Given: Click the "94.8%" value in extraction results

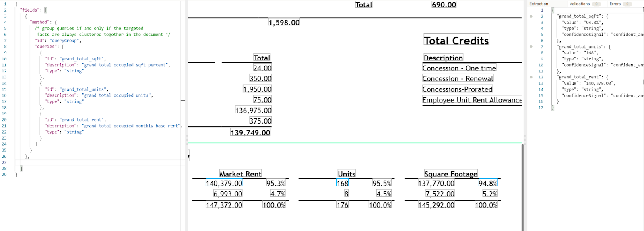Looking at the screenshot, I should coord(592,23).
